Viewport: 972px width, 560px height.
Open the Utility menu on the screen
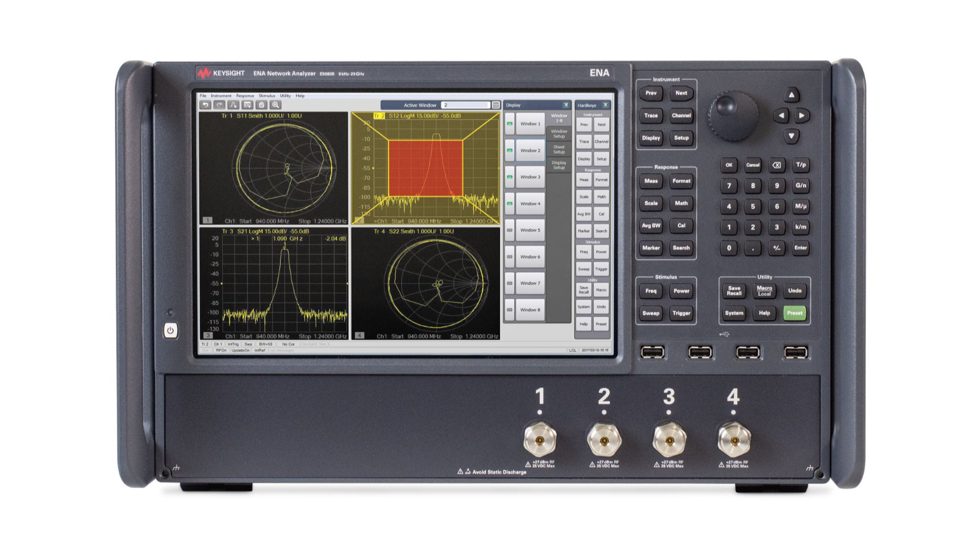[x=285, y=96]
